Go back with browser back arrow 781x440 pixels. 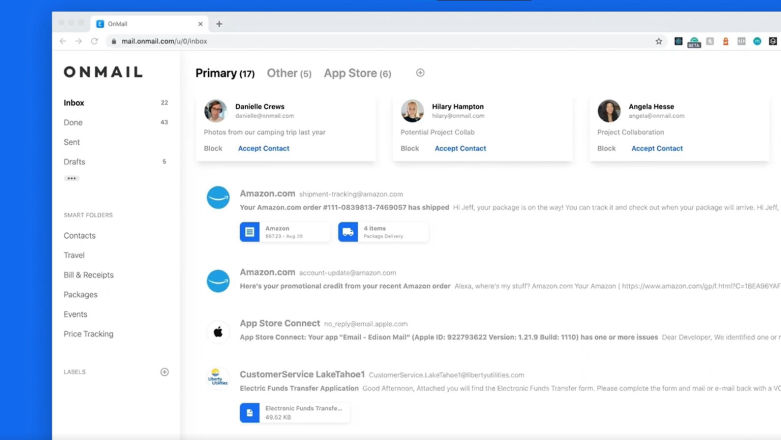pyautogui.click(x=63, y=41)
